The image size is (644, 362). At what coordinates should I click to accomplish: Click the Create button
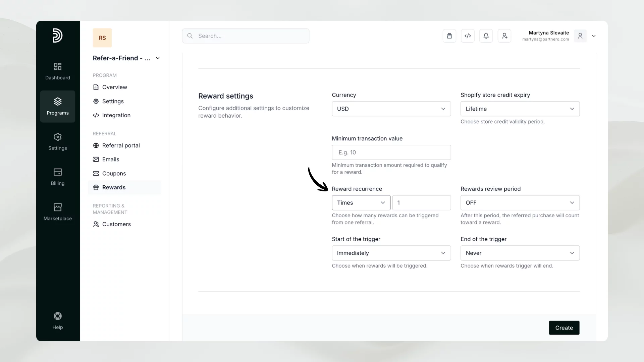tap(564, 328)
